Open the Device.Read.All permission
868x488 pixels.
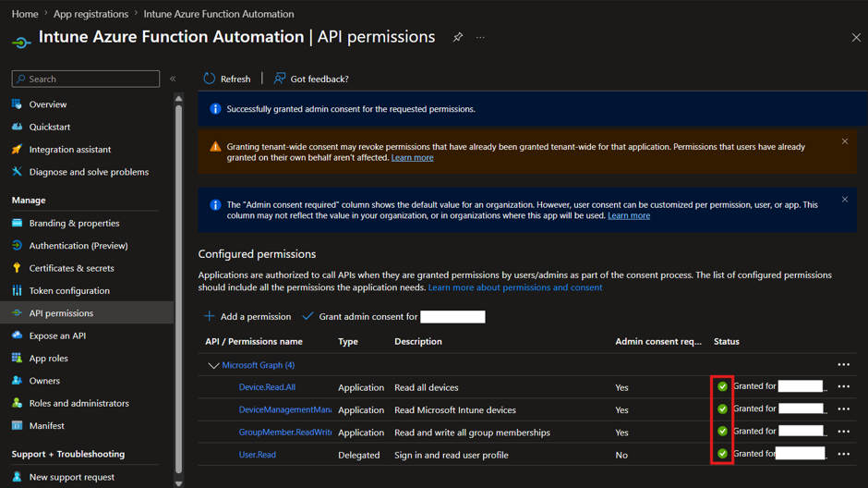click(267, 387)
